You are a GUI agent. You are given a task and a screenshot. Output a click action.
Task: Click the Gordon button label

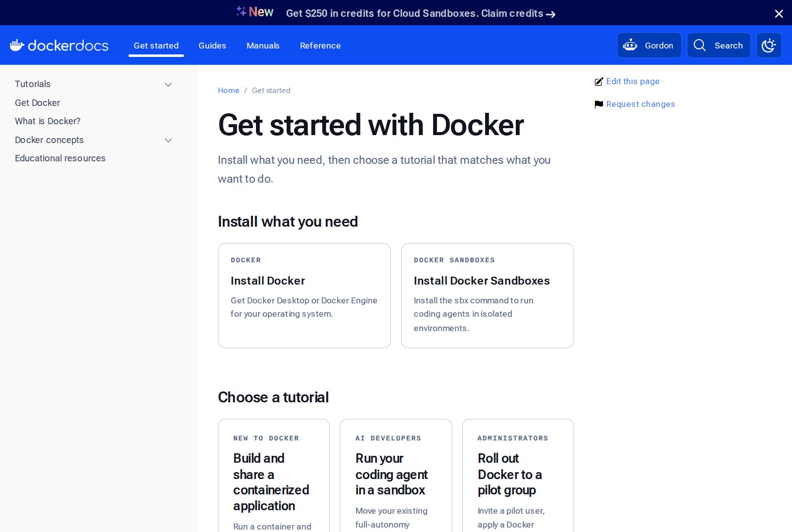coord(659,46)
